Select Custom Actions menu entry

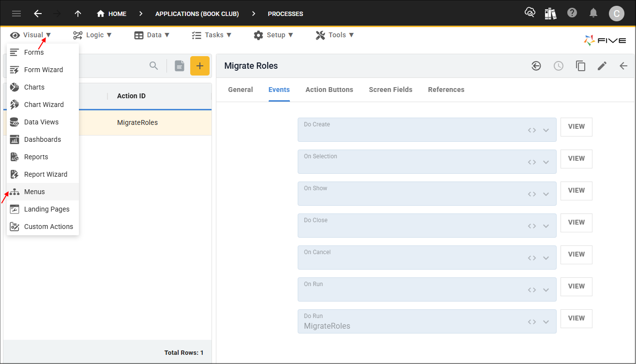[43, 227]
